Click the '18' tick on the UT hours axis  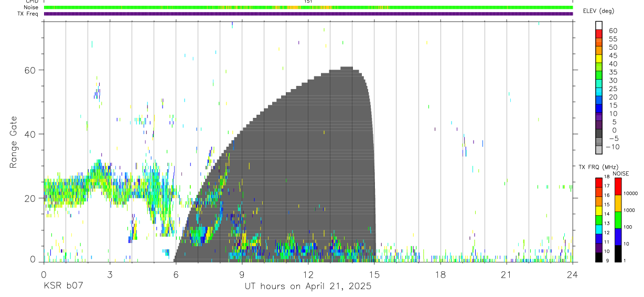coord(440,274)
